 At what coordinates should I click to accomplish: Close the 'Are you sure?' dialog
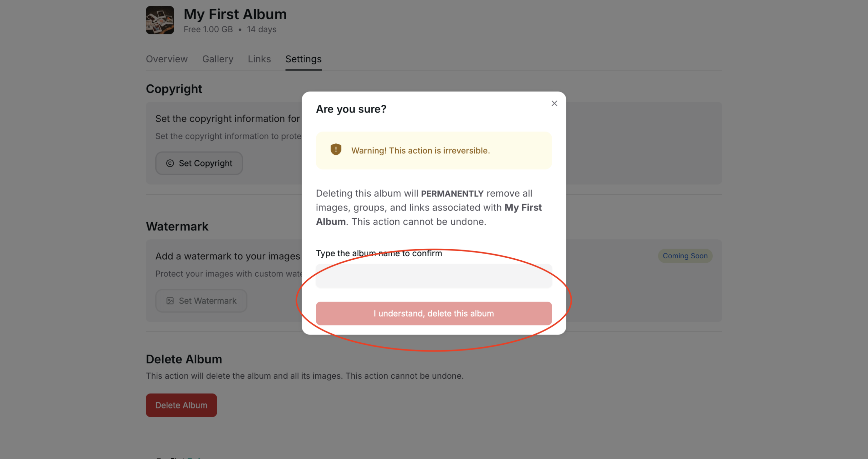point(554,103)
